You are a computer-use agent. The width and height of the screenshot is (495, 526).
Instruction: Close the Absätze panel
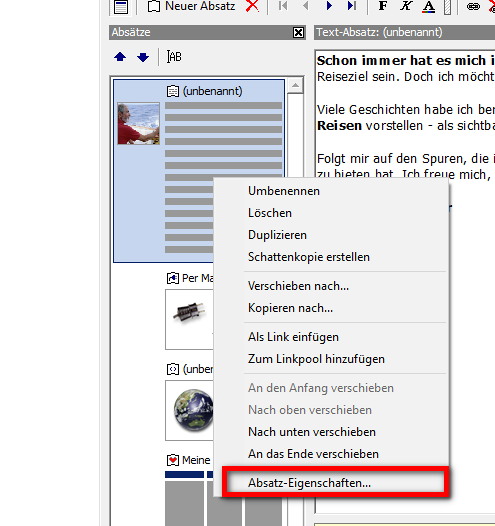(x=298, y=33)
